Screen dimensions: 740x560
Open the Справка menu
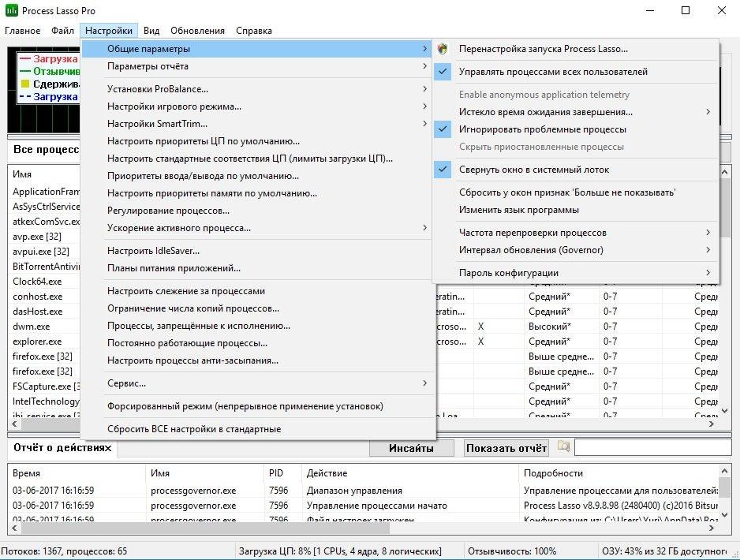pos(254,31)
